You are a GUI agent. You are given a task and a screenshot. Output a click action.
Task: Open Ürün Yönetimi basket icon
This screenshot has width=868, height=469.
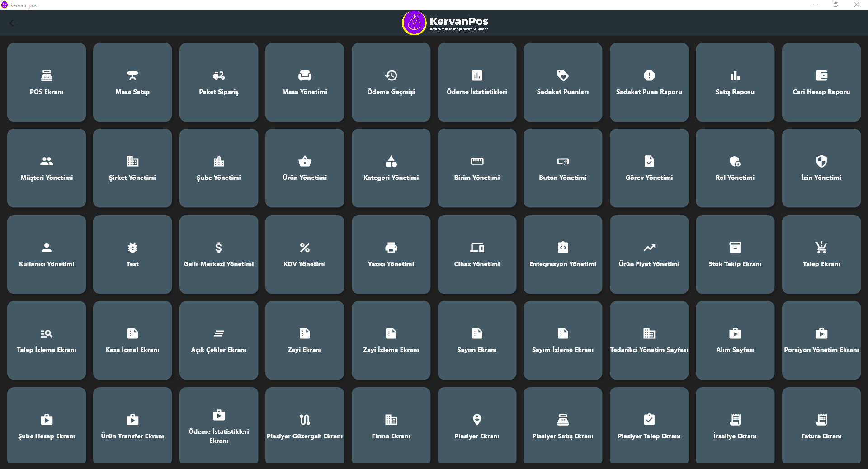pyautogui.click(x=305, y=161)
